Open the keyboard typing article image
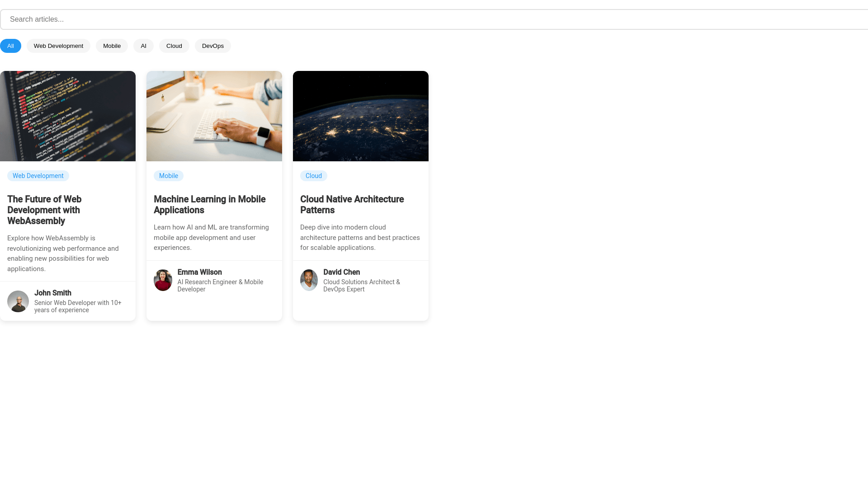The height and width of the screenshot is (488, 868). point(214,116)
